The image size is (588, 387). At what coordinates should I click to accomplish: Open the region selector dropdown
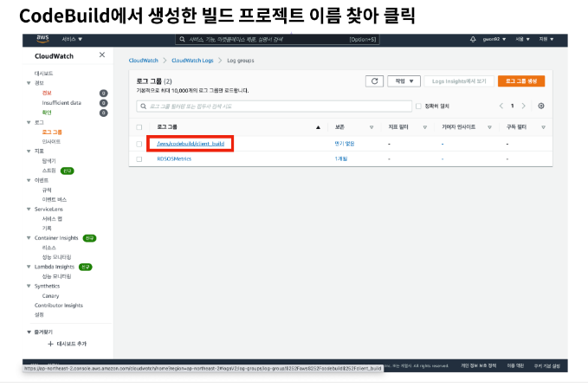[522, 39]
